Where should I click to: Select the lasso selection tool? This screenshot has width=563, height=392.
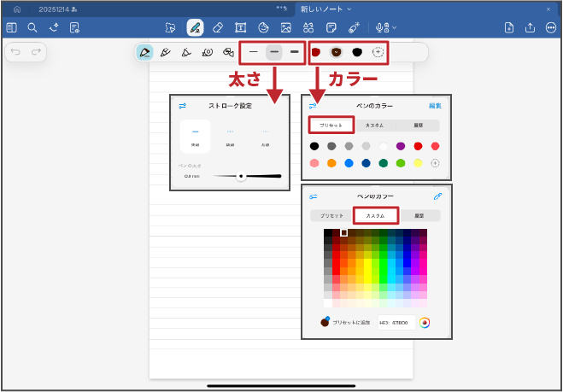[x=170, y=27]
